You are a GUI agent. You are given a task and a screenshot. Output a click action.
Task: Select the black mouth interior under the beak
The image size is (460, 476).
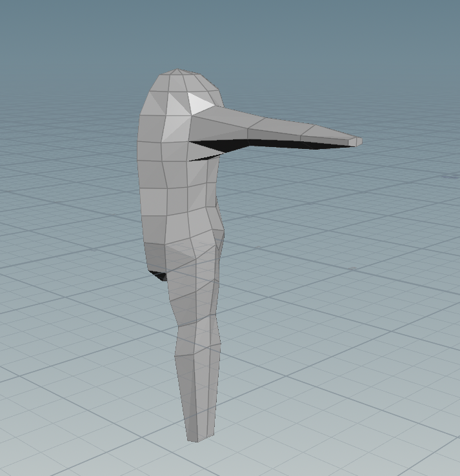click(270, 145)
